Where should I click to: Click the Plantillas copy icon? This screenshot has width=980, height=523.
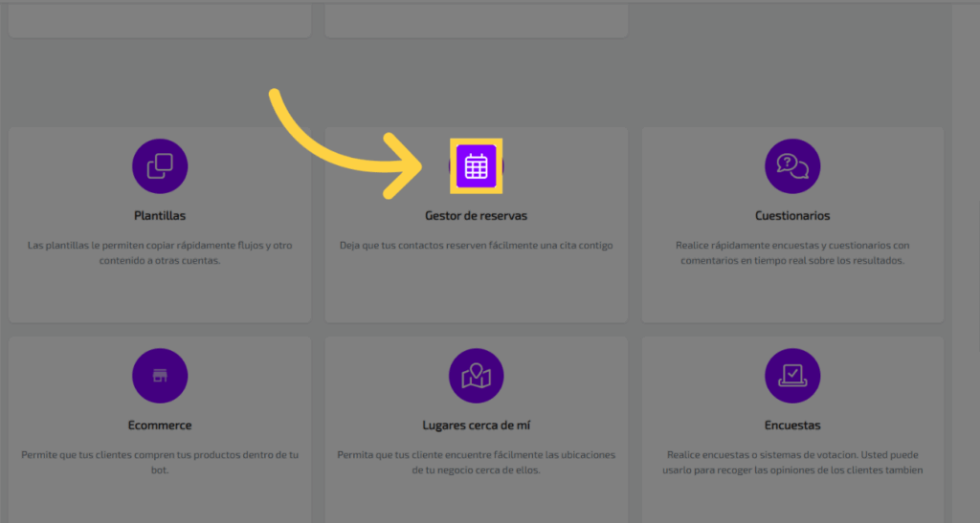click(x=160, y=166)
